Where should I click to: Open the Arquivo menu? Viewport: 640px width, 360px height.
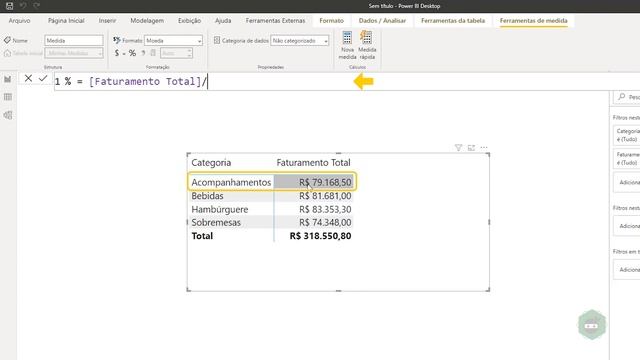coord(19,20)
